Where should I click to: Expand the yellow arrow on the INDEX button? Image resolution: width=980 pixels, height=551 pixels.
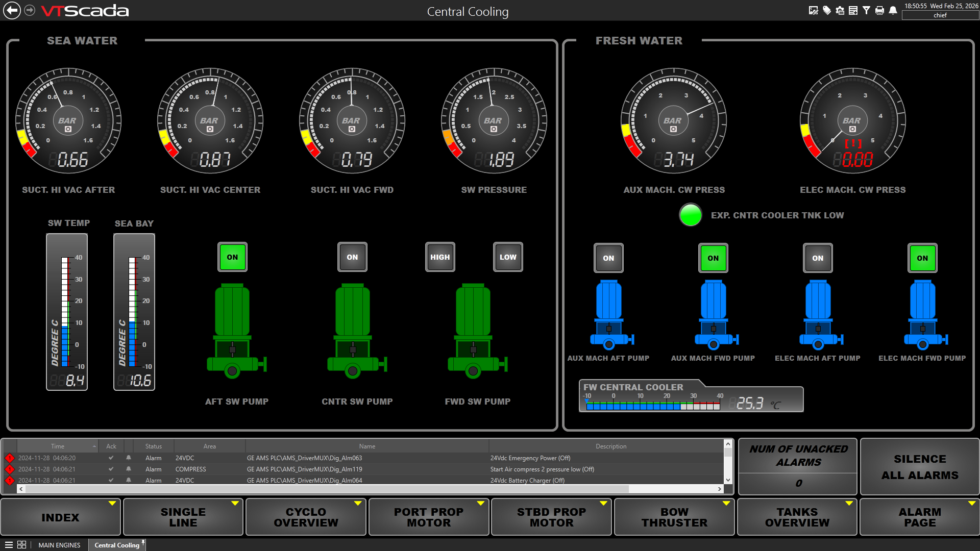click(x=112, y=504)
